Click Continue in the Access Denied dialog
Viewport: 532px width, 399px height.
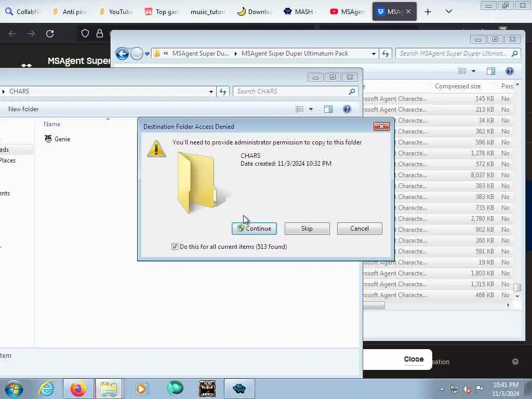tap(254, 229)
